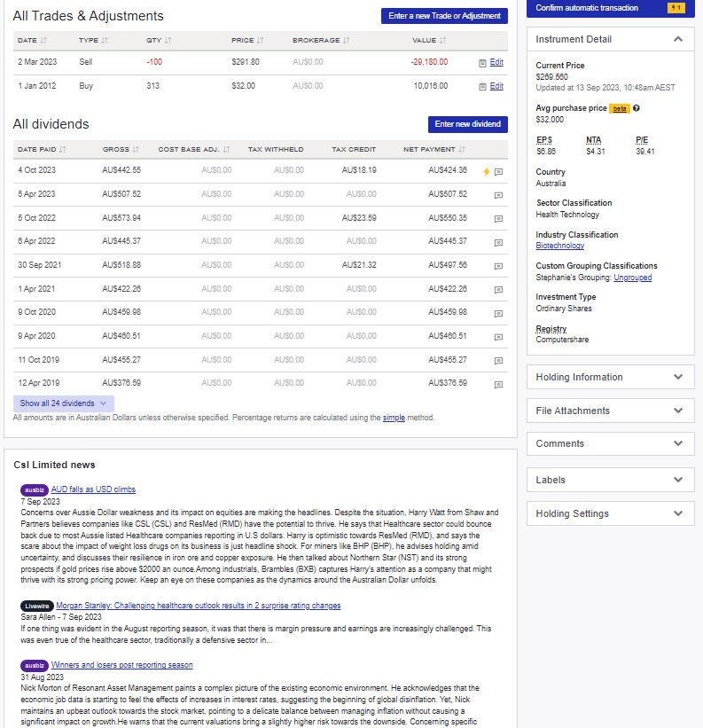703x728 pixels.
Task: Sort trades by Date column
Action: (x=43, y=41)
